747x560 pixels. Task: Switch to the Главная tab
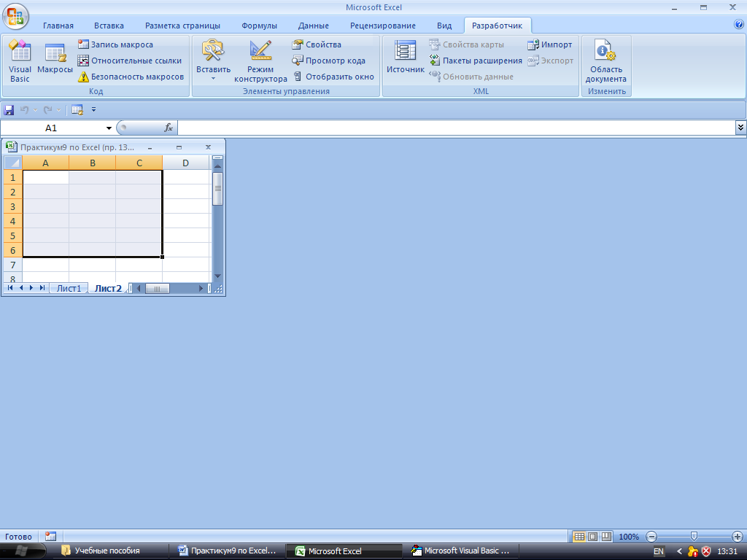[58, 26]
